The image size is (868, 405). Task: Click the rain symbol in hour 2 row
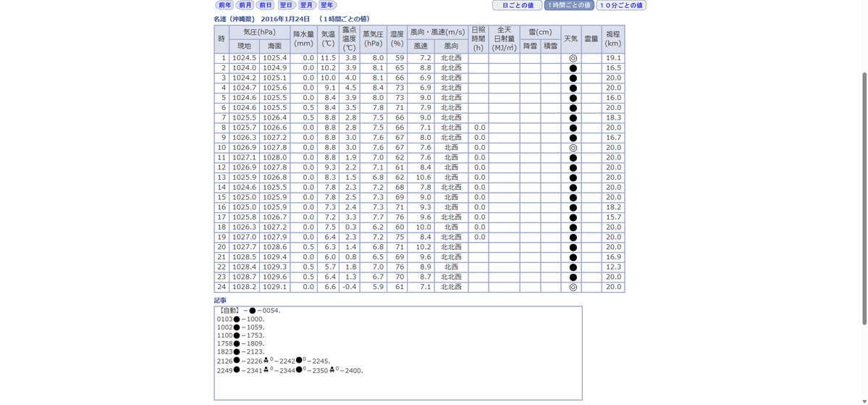573,68
